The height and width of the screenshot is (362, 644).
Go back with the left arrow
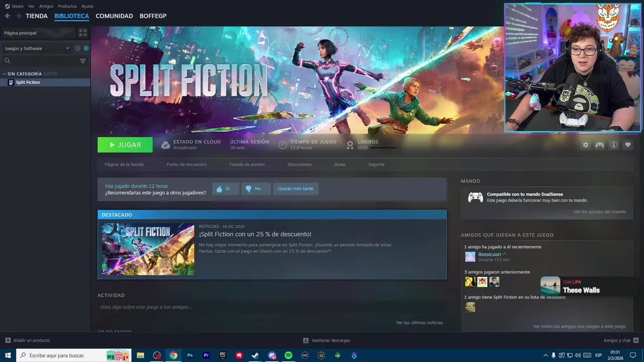[8, 16]
